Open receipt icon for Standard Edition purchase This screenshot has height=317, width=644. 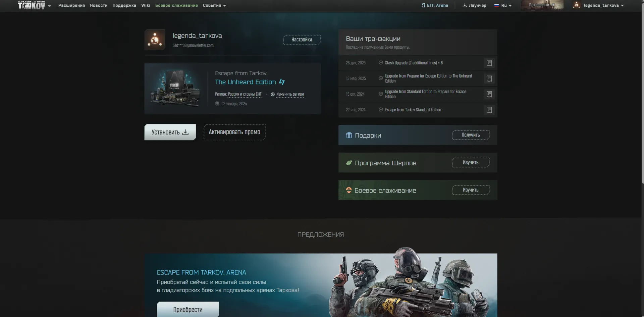pyautogui.click(x=489, y=110)
